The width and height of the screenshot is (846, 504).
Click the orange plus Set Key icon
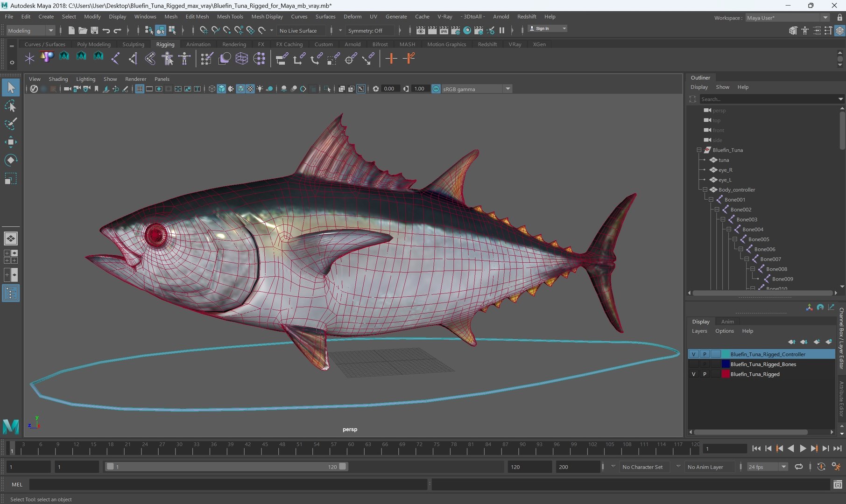point(391,58)
